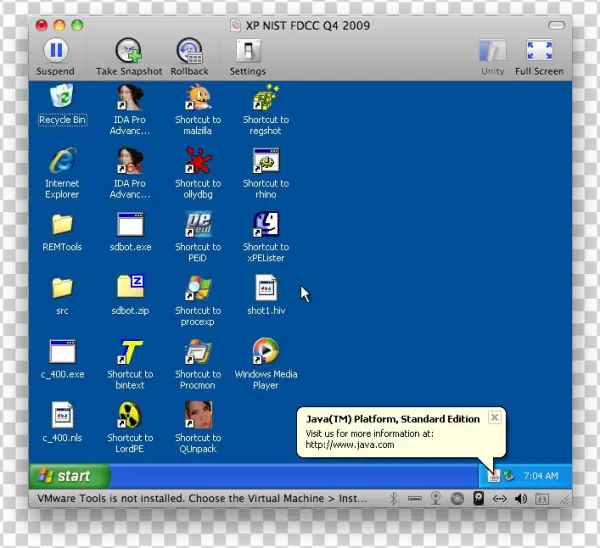
Task: Click the Safely Remove Hardware tray icon
Action: [509, 476]
